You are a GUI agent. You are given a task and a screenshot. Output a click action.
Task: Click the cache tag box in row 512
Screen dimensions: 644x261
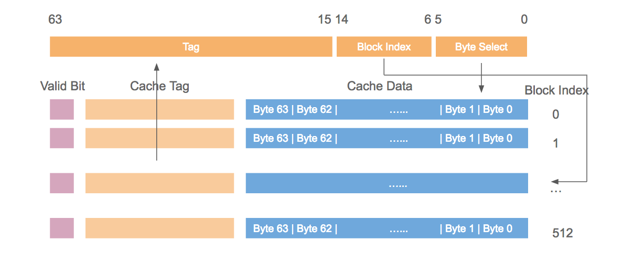tap(159, 228)
